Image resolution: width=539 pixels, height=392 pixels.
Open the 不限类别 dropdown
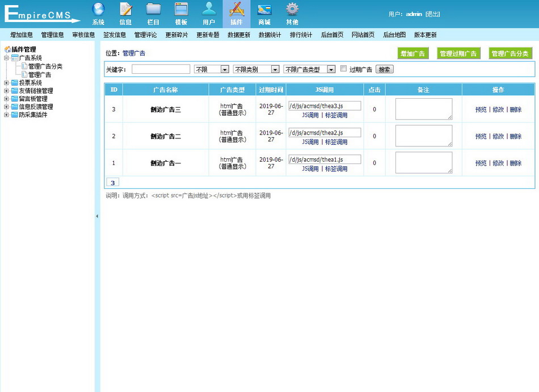(256, 69)
